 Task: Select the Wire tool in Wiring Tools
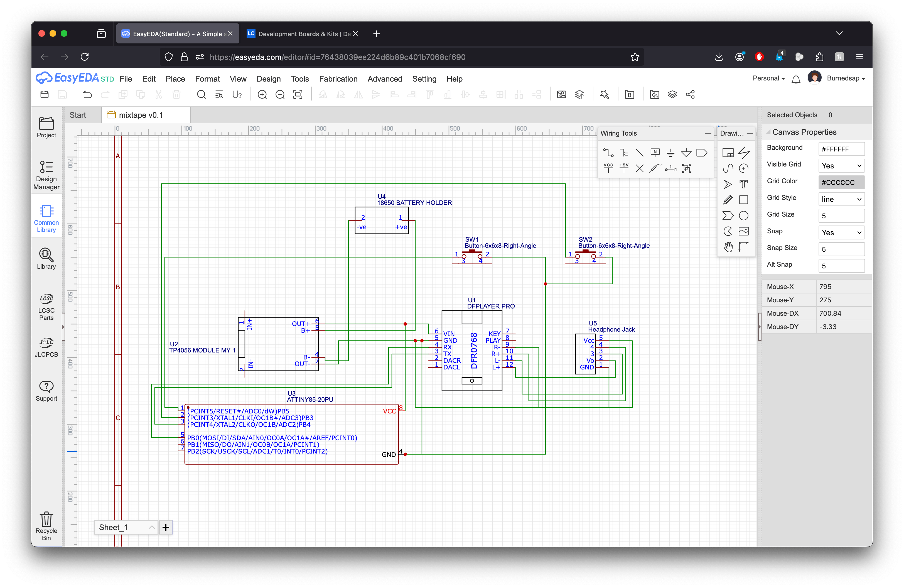[608, 153]
